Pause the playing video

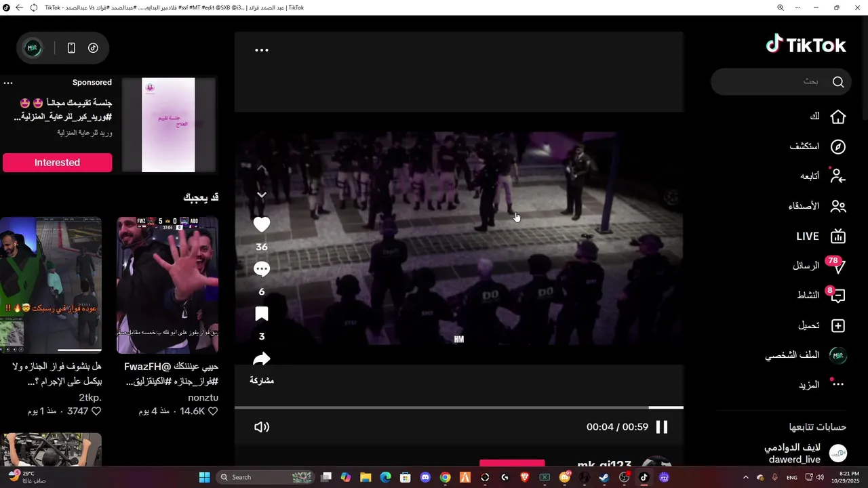[662, 427]
